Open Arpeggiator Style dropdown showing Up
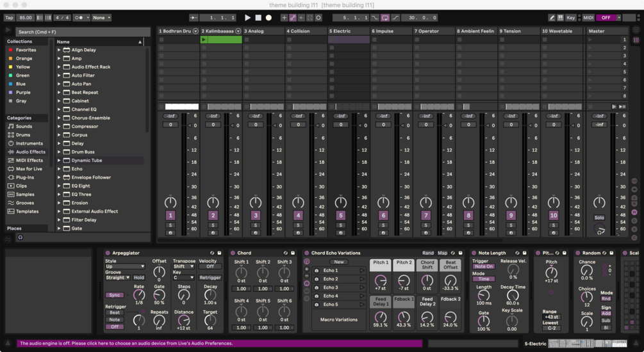This screenshot has height=352, width=644. (x=125, y=266)
